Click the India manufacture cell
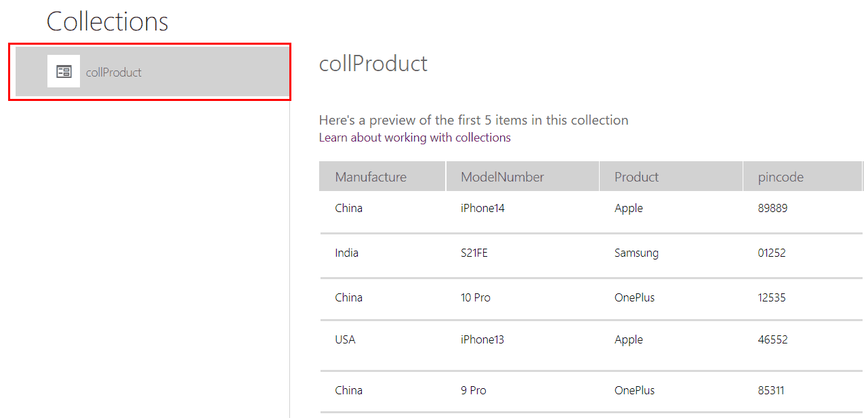Viewport: 868px width, 418px height. coord(347,253)
